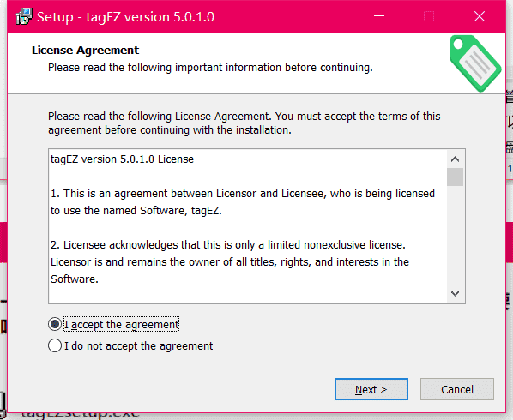The width and height of the screenshot is (513, 420).
Task: Proceed with the Next > button
Action: point(371,389)
